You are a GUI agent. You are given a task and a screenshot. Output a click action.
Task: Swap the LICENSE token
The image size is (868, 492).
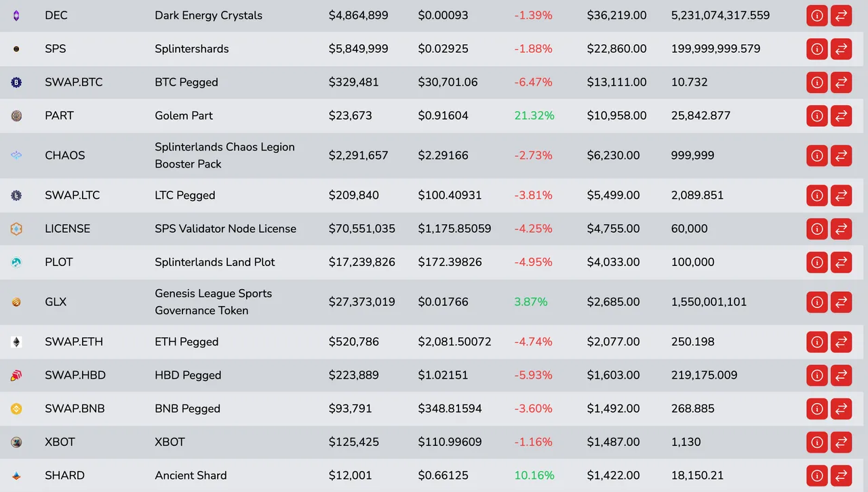point(841,229)
